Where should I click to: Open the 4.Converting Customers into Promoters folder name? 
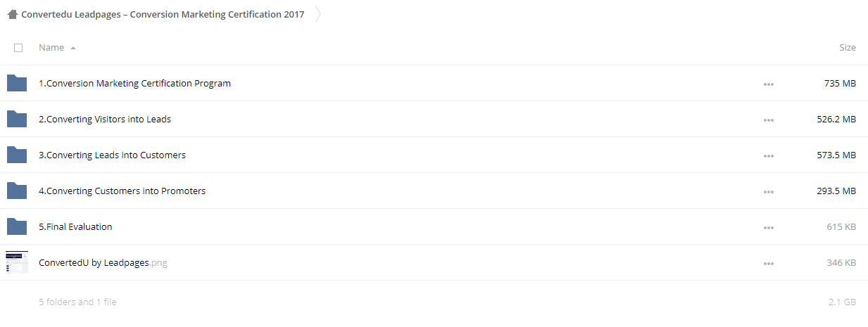tap(122, 191)
